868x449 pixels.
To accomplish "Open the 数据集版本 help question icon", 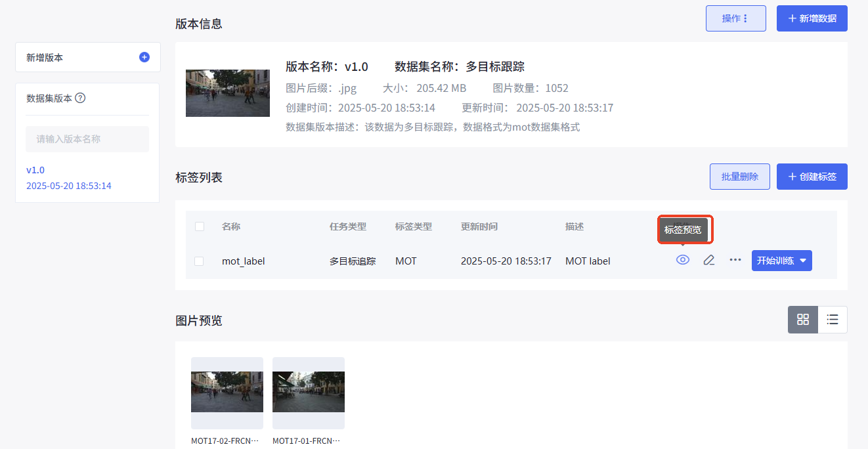I will coord(80,98).
